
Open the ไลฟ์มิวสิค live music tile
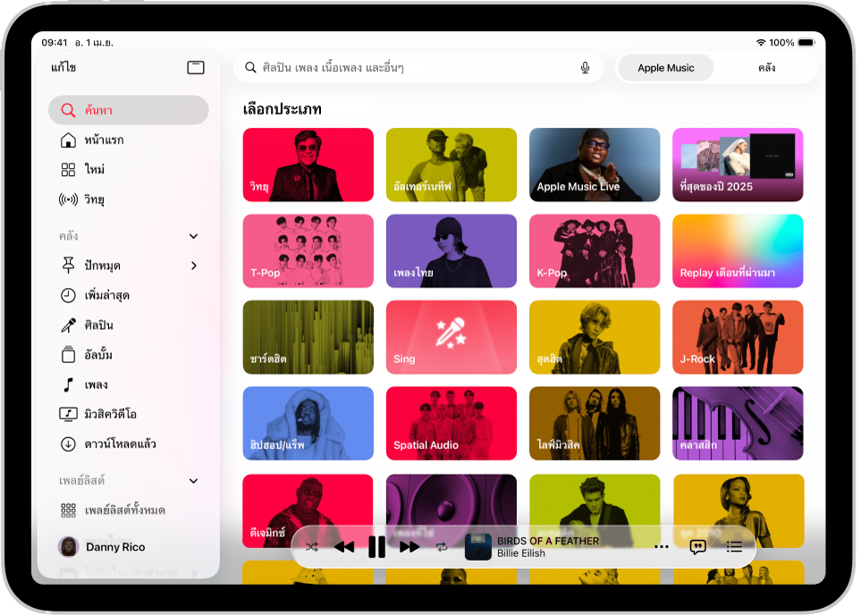point(595,423)
